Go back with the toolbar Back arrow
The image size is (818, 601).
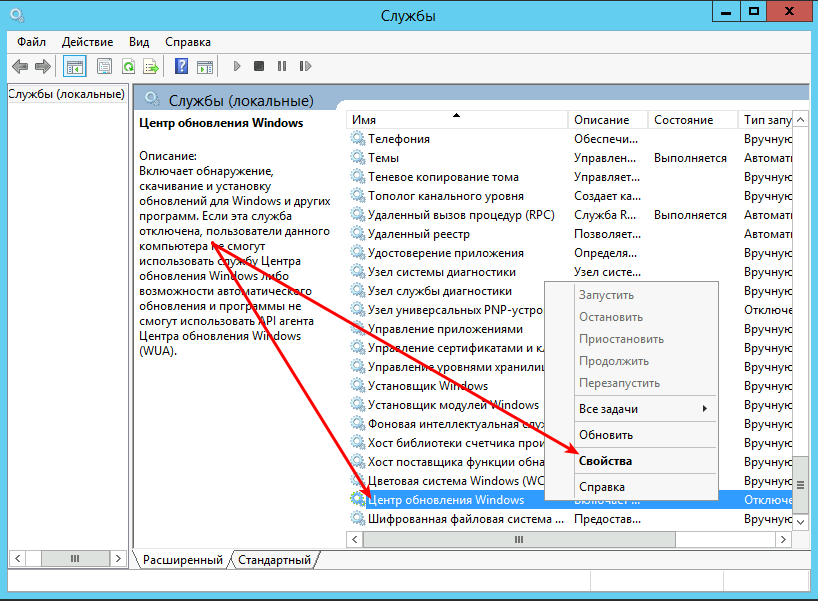coord(20,66)
